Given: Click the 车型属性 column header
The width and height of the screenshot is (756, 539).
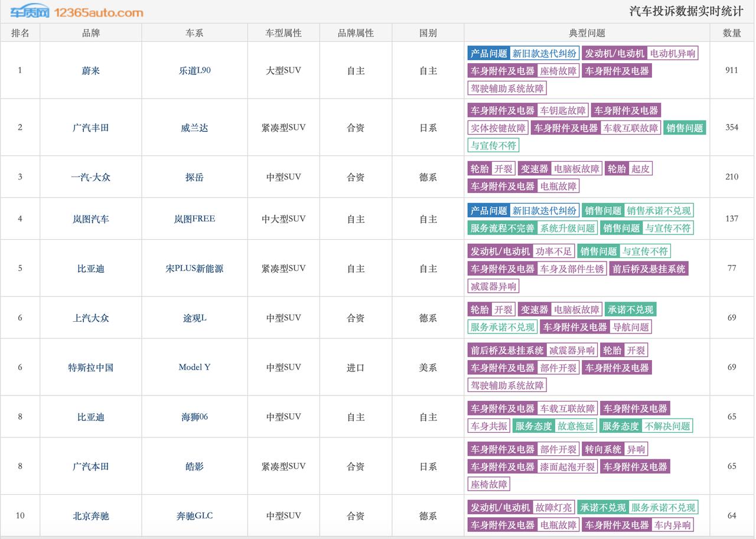Looking at the screenshot, I should [283, 33].
